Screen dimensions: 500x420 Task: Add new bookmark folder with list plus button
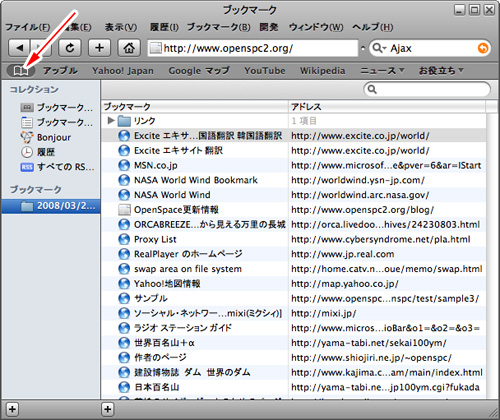click(x=107, y=409)
